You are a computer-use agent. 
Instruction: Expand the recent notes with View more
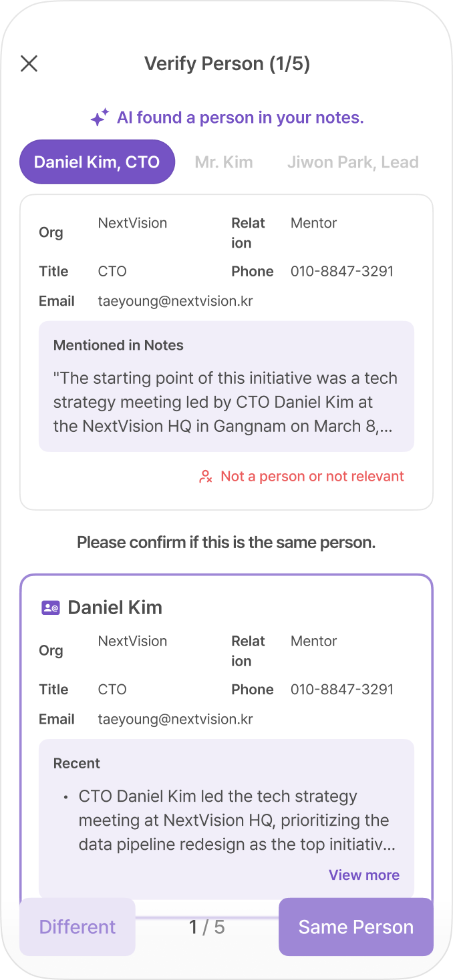pyautogui.click(x=364, y=875)
